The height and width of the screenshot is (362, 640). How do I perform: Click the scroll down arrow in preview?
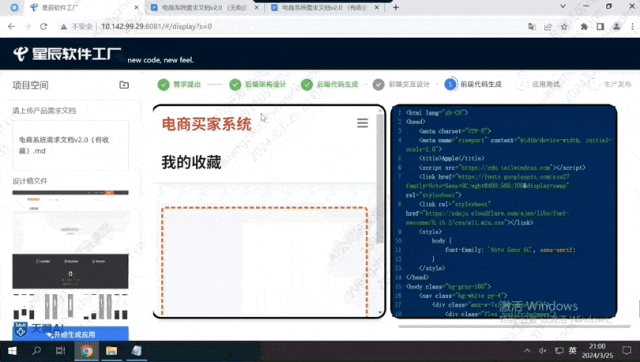pyautogui.click(x=380, y=313)
